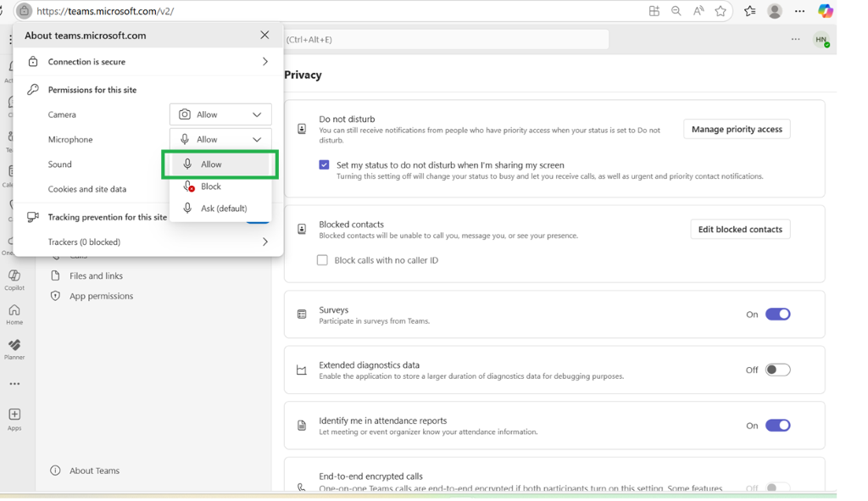Select Allow in microphone dropdown list
This screenshot has height=501, width=868.
tap(220, 164)
